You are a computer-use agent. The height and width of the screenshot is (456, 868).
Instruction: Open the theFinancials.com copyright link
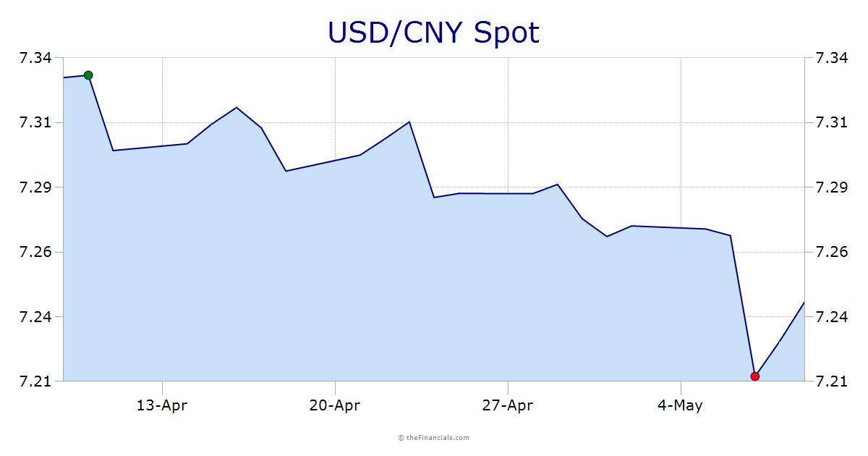coord(433,437)
